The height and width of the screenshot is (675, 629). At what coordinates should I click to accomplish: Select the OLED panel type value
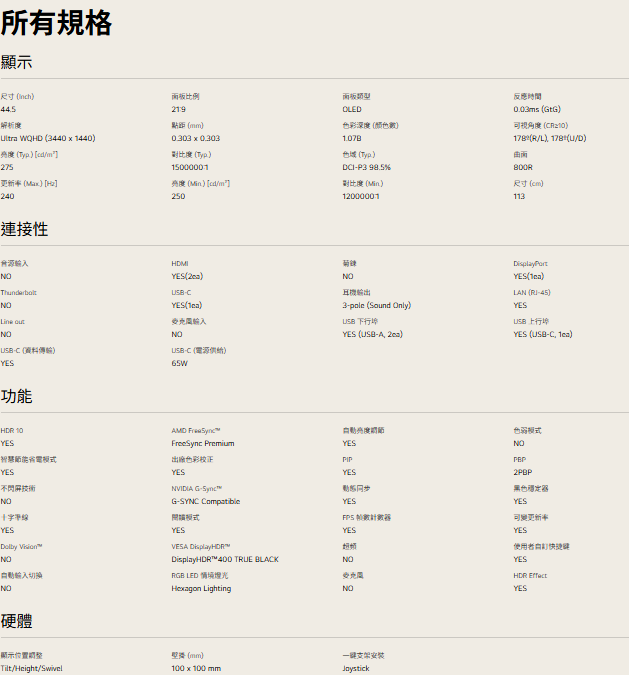pyautogui.click(x=352, y=109)
